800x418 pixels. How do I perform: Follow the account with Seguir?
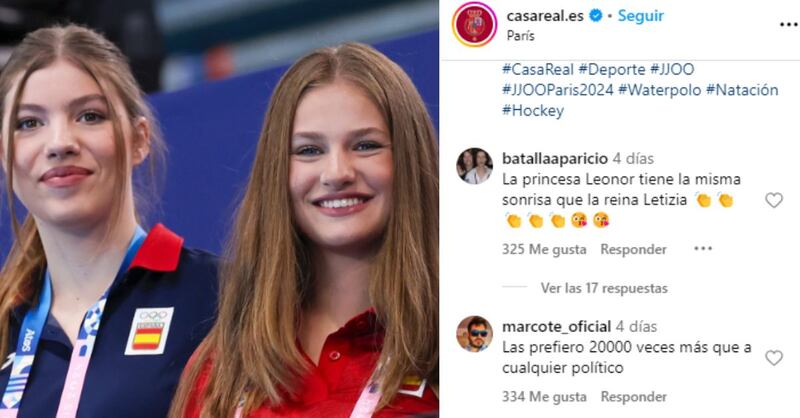[x=641, y=16]
